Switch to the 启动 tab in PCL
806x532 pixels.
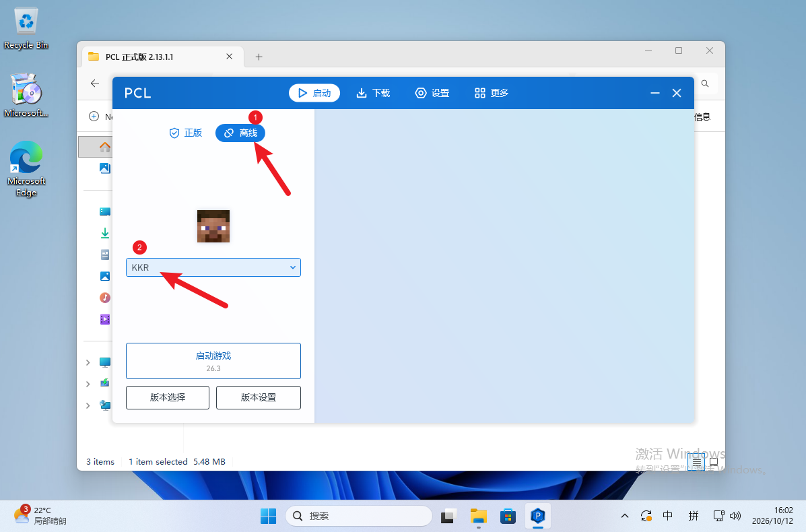[x=314, y=93]
